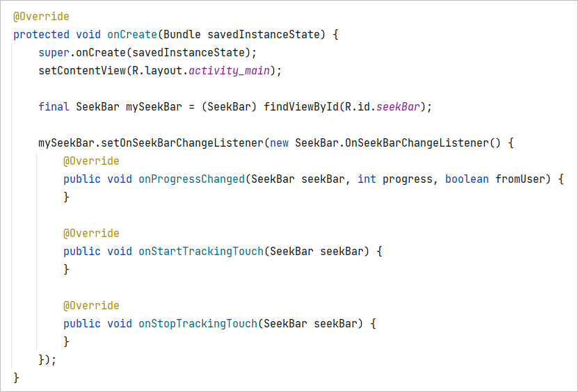The height and width of the screenshot is (392, 578).
Task: Click the new keyword
Action: (x=280, y=143)
